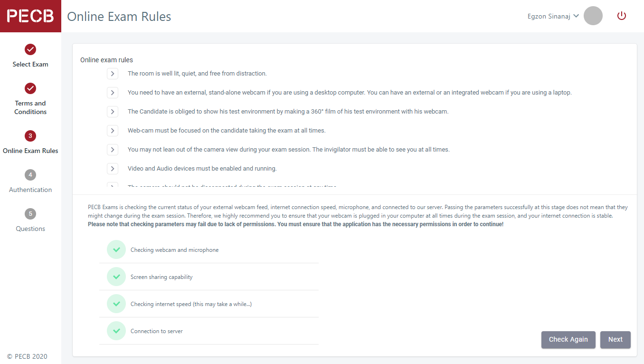Click the Screen sharing capability check icon
Viewport: 644px width, 364px height.
(x=116, y=277)
